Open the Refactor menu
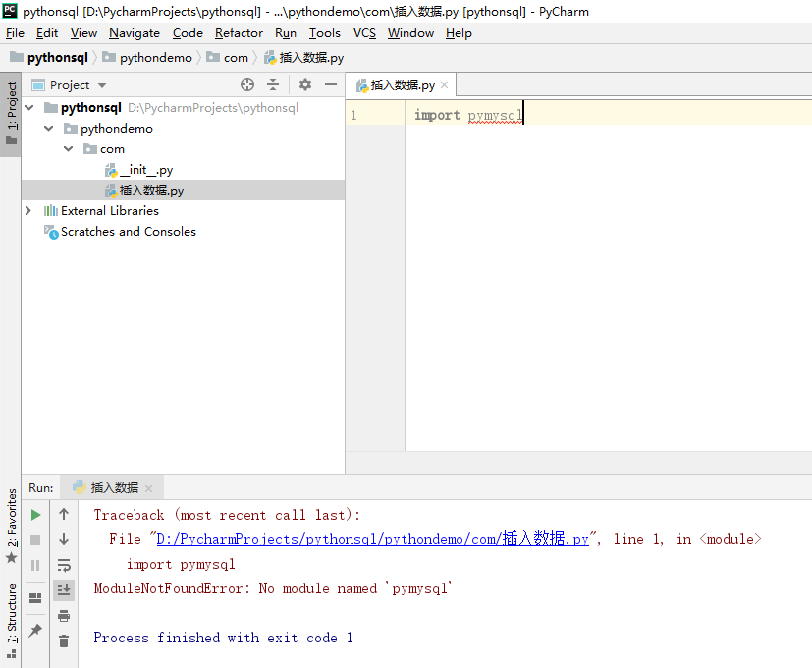The image size is (812, 668). coord(239,33)
